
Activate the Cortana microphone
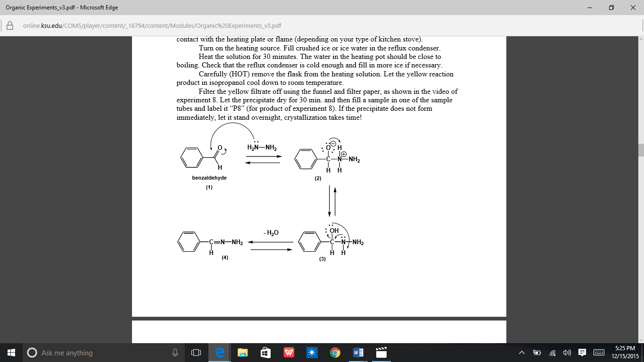click(175, 353)
